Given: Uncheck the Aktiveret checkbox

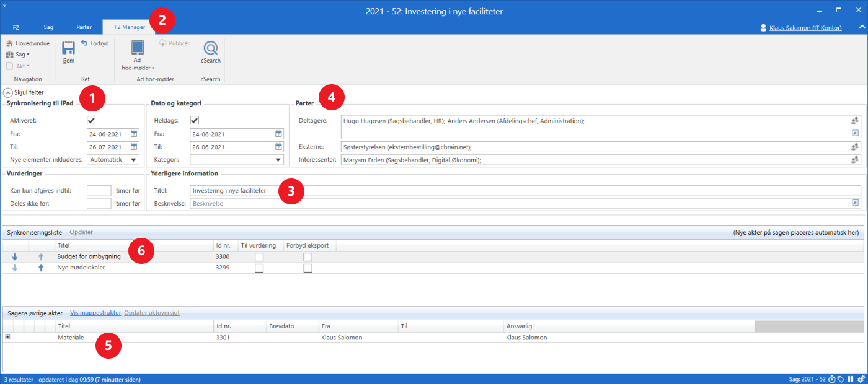Looking at the screenshot, I should 91,120.
